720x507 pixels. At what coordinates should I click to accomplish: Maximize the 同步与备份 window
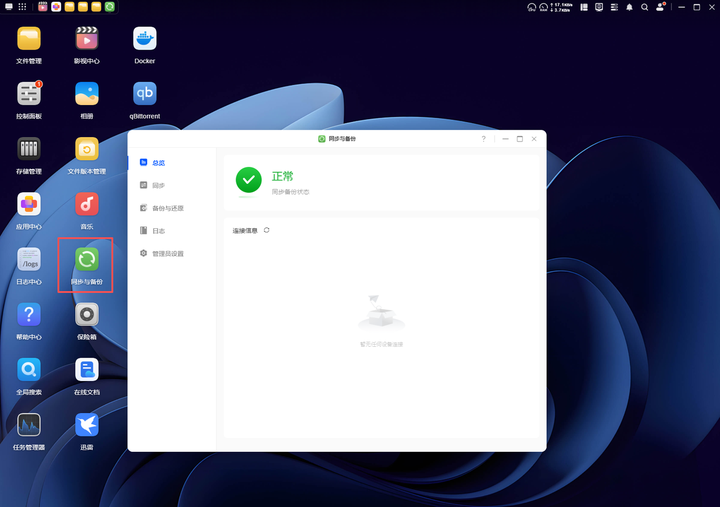click(520, 139)
